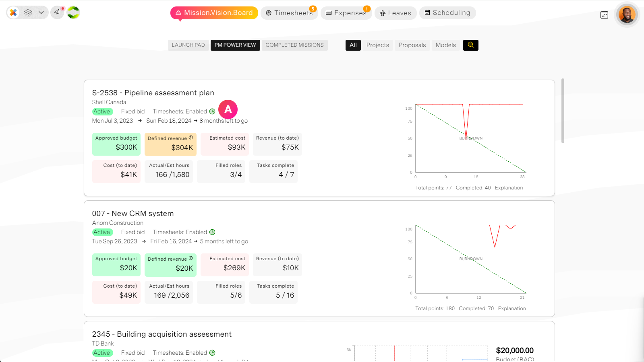Click the green swirl company logo
Screen dimensions: 644x362
coord(73,12)
